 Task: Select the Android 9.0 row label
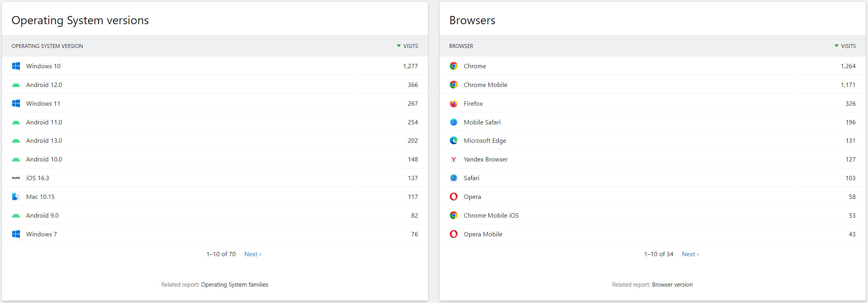(x=43, y=216)
